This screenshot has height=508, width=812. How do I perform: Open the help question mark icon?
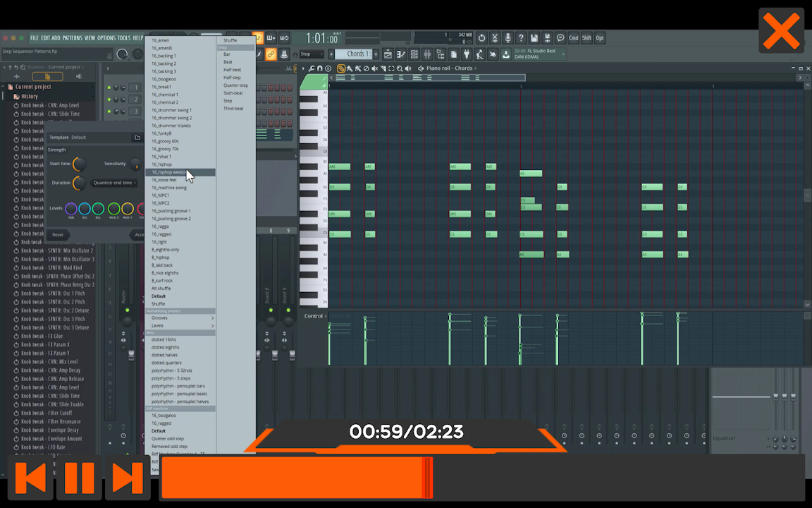pos(521,38)
